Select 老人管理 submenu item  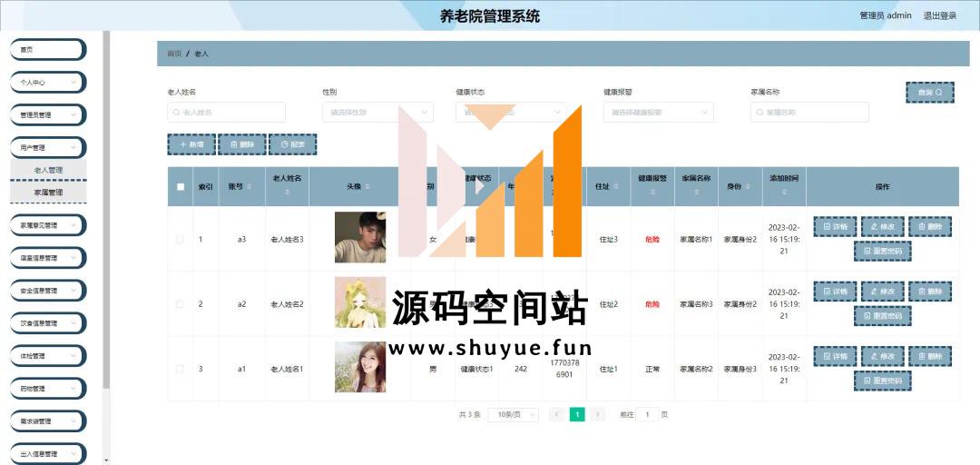point(48,170)
